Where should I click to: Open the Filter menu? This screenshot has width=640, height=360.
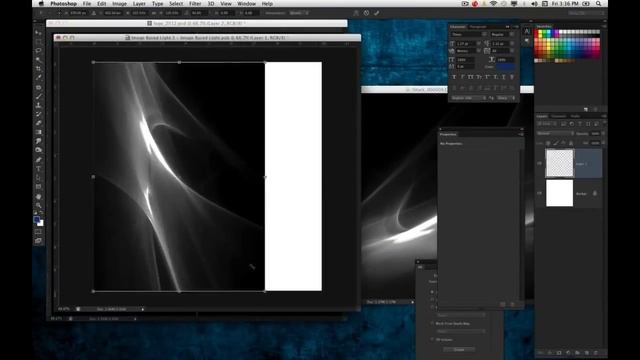click(195, 4)
